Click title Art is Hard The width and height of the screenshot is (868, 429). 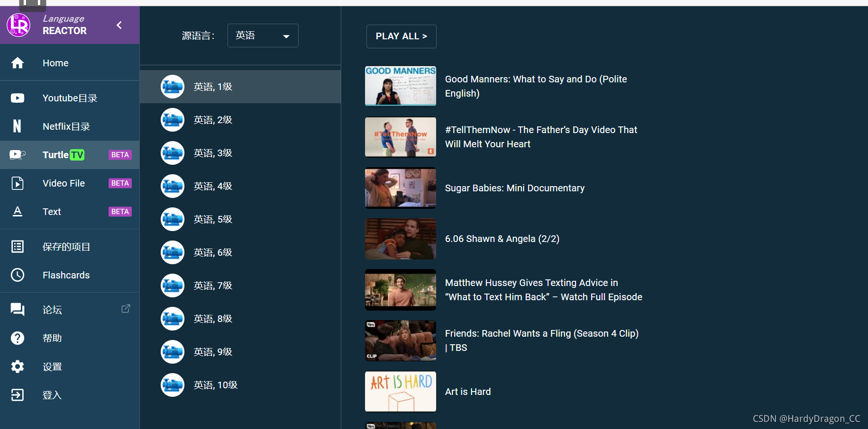468,392
